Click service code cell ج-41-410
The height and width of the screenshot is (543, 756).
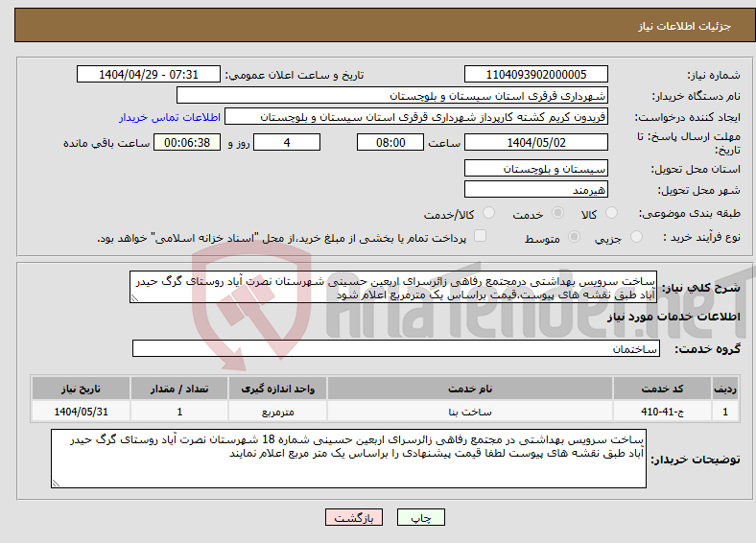click(x=663, y=412)
